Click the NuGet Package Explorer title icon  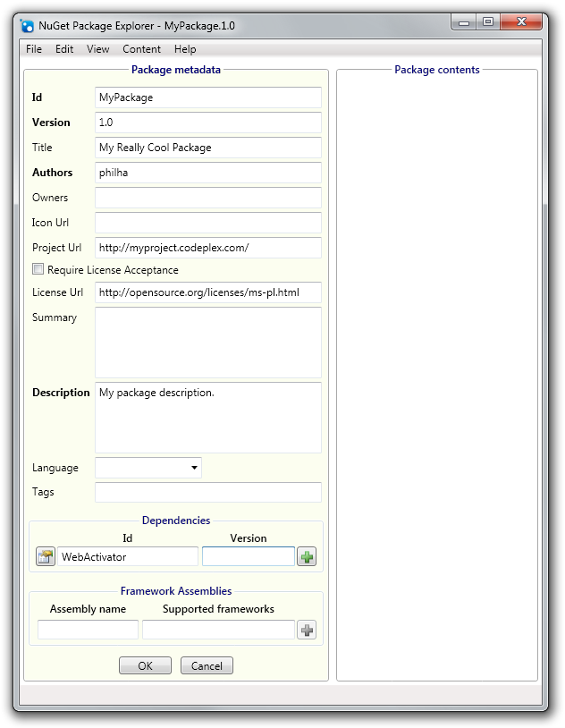pos(28,26)
